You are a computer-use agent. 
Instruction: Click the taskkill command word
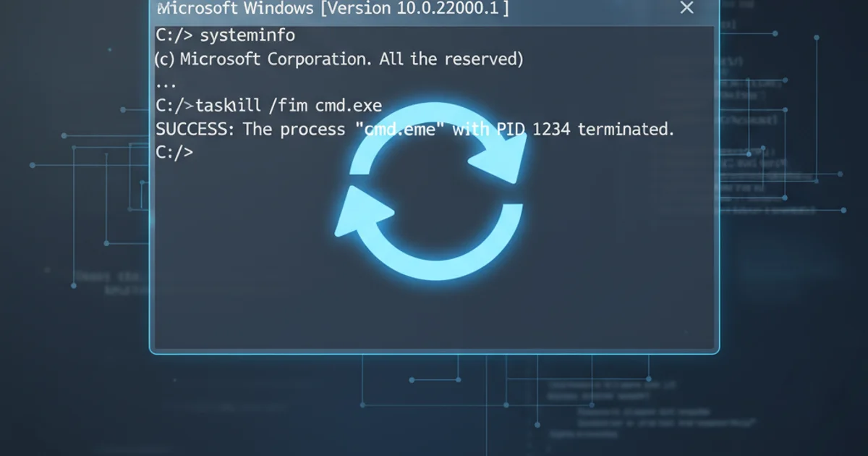tap(227, 106)
